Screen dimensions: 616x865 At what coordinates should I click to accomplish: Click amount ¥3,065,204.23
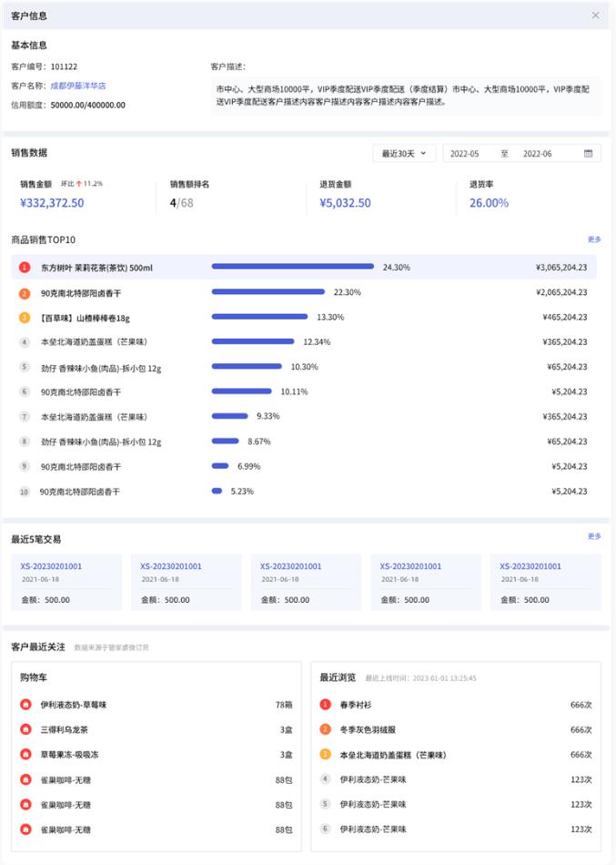pos(561,268)
